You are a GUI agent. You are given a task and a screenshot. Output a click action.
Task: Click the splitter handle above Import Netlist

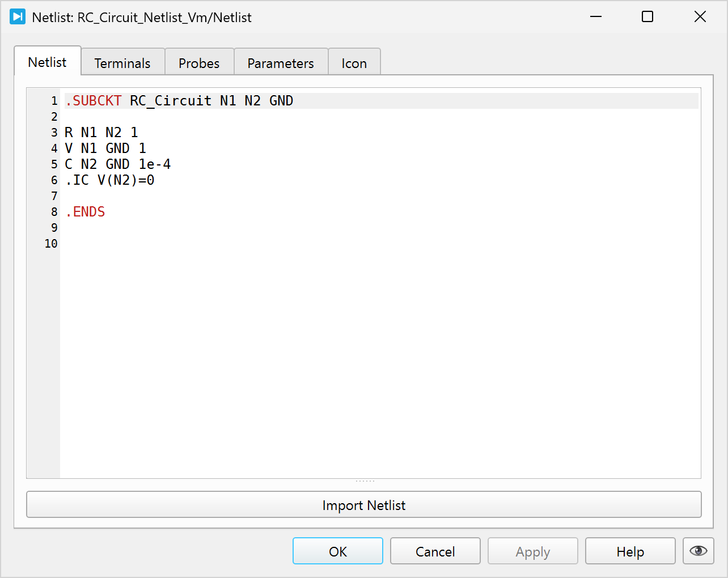point(365,481)
